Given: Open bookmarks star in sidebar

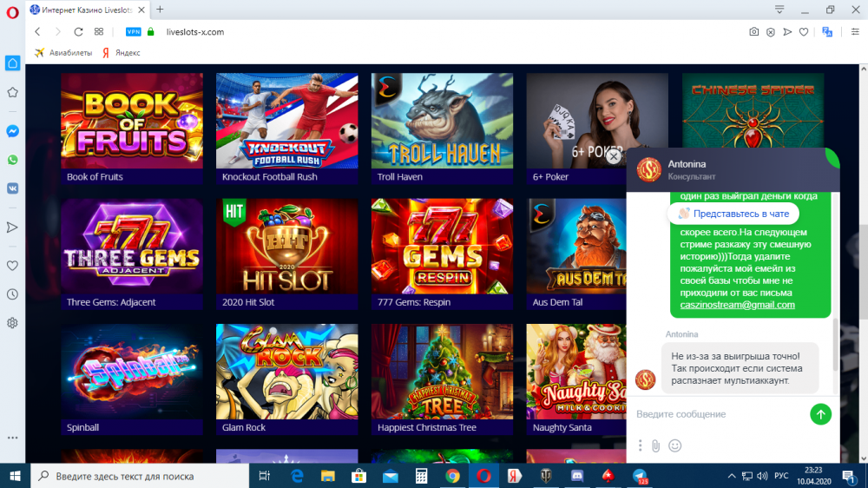Looking at the screenshot, I should pos(12,92).
